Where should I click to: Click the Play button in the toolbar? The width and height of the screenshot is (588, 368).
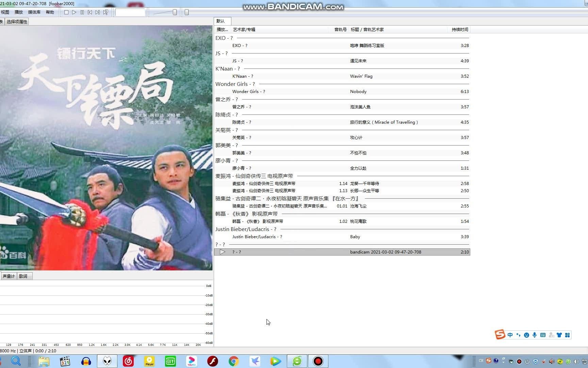coord(74,12)
